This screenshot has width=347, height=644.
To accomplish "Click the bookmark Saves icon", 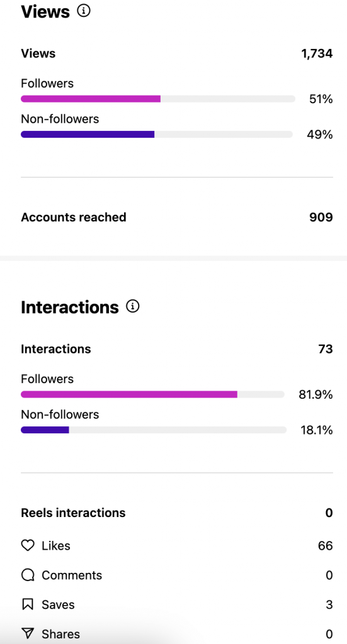I will [x=28, y=604].
